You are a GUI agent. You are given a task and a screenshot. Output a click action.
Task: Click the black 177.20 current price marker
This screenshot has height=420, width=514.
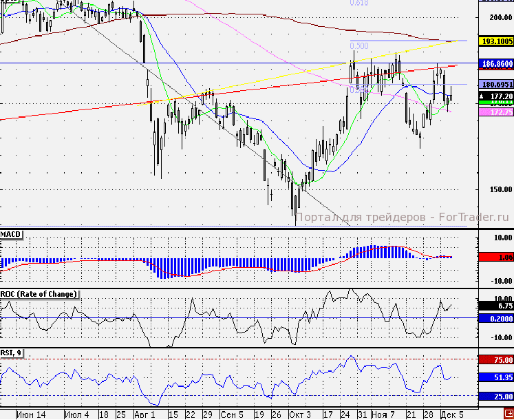coord(495,96)
